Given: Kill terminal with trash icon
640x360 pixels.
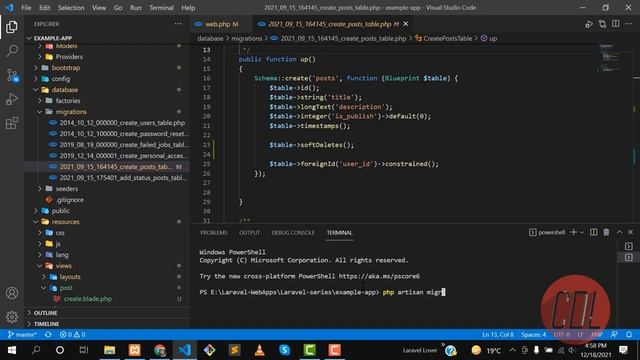Looking at the screenshot, I should click(606, 232).
